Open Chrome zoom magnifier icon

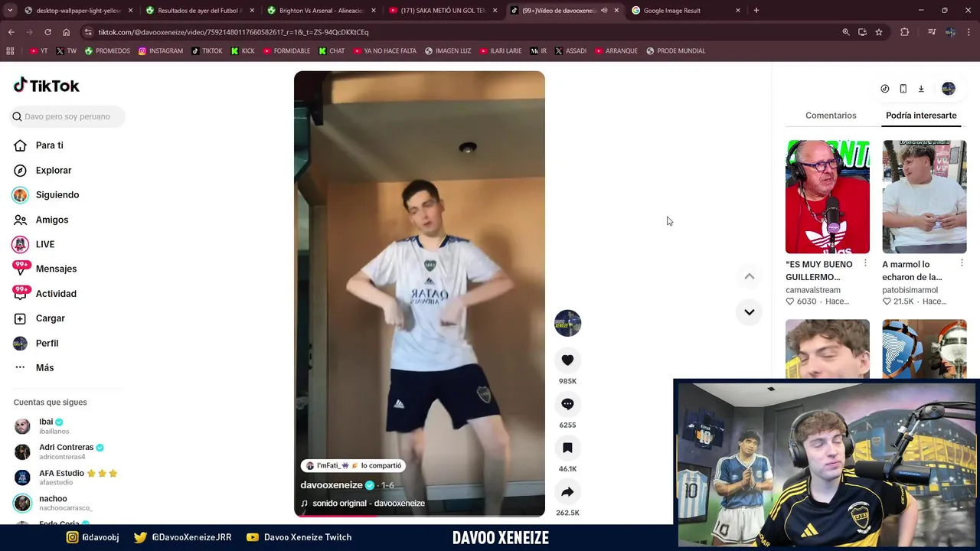coord(846,32)
